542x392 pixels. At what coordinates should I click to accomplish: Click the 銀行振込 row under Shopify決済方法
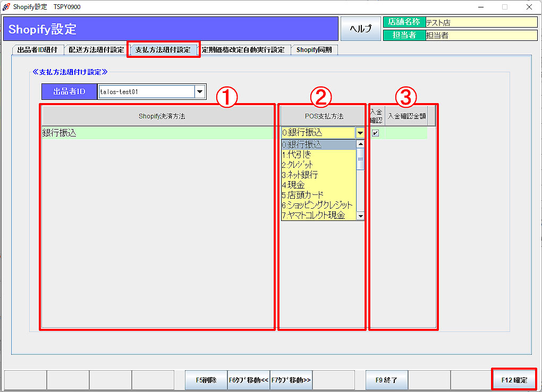point(159,133)
